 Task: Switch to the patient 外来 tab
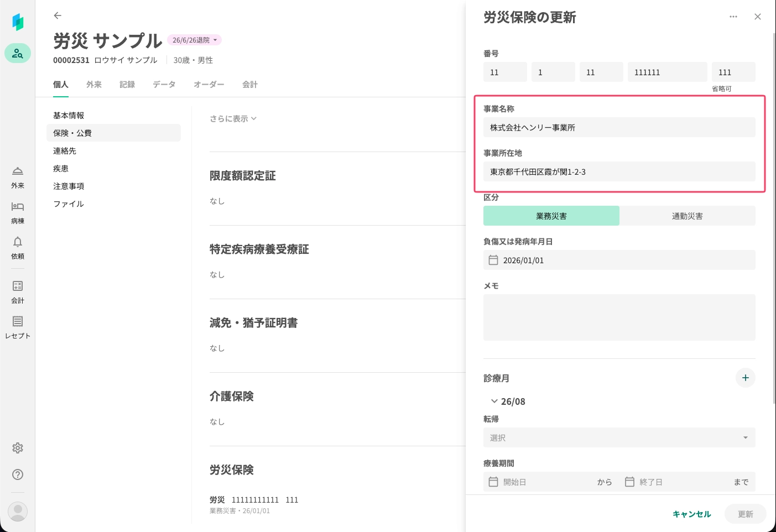[94, 85]
